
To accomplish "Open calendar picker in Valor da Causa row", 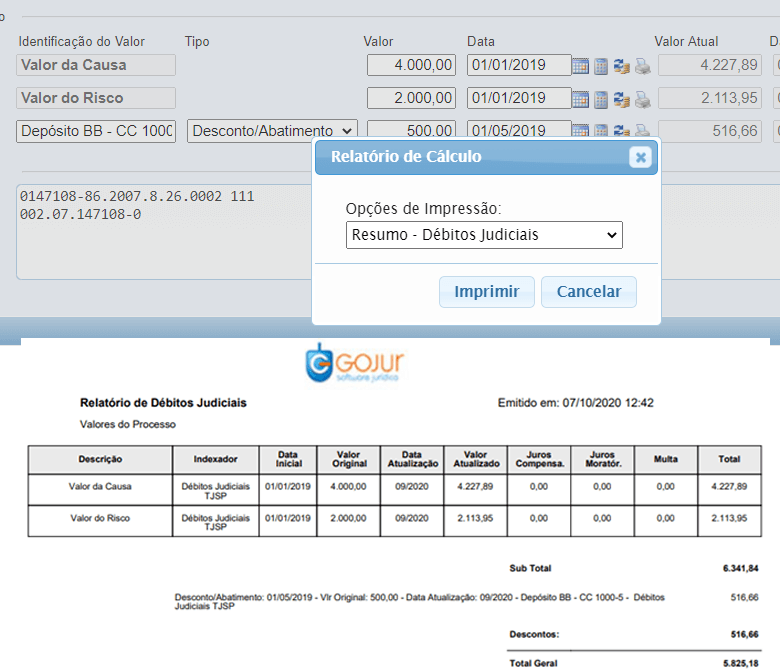I will pyautogui.click(x=580, y=66).
